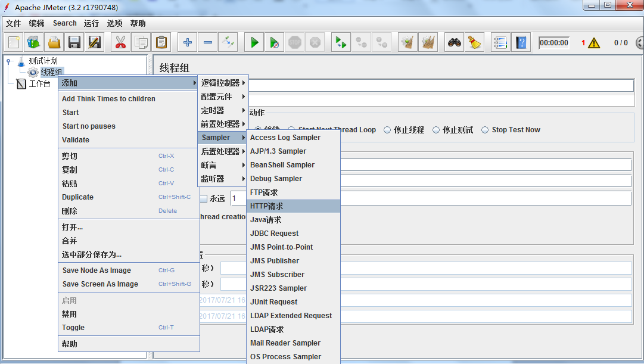Click the New test plan icon
The width and height of the screenshot is (644, 364).
click(14, 42)
